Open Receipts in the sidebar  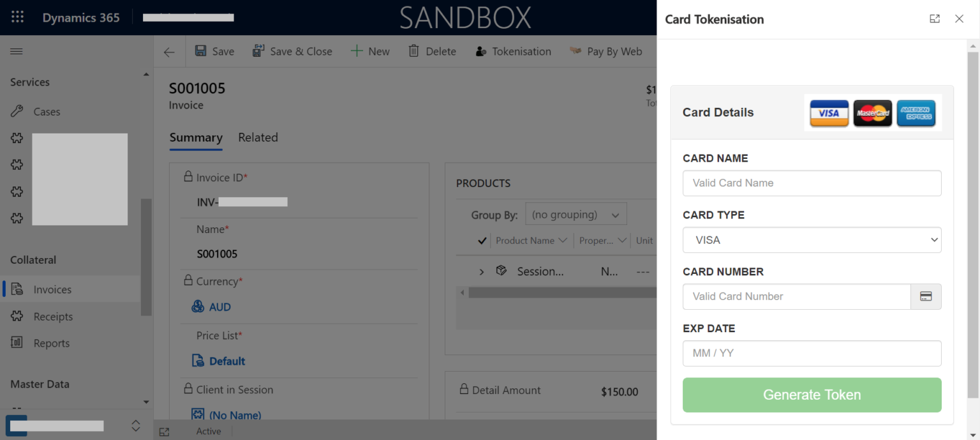[53, 317]
